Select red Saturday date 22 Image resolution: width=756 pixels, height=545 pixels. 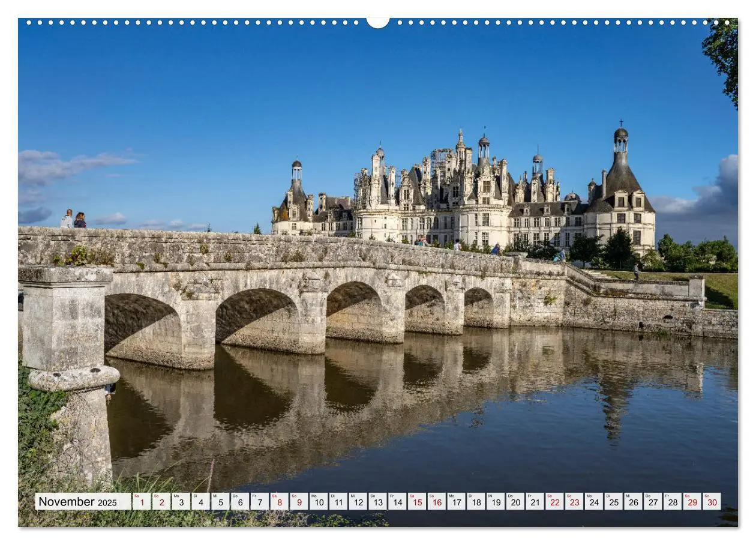click(x=554, y=502)
